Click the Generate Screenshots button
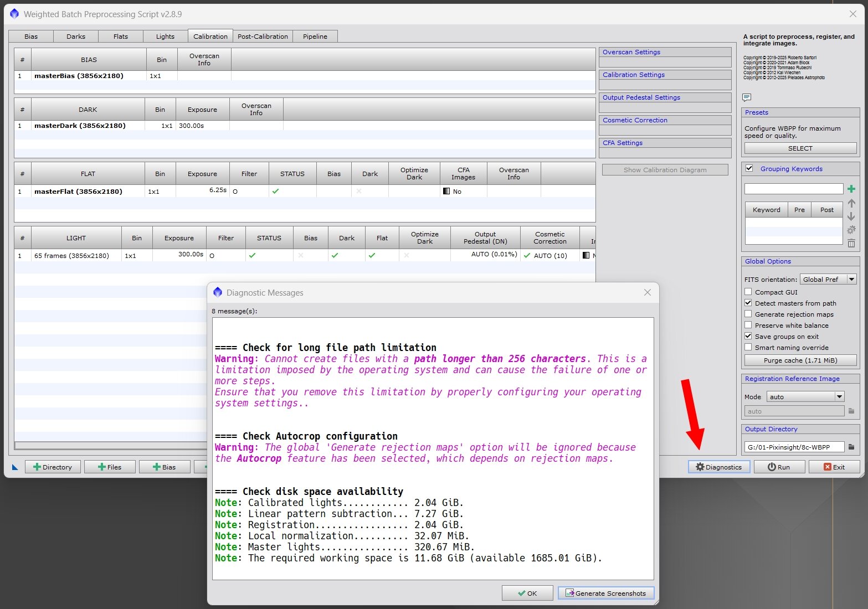 (x=606, y=593)
